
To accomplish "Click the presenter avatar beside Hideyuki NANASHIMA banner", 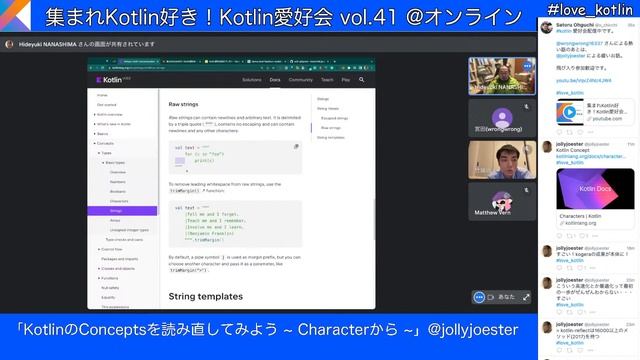I will tap(9, 44).
